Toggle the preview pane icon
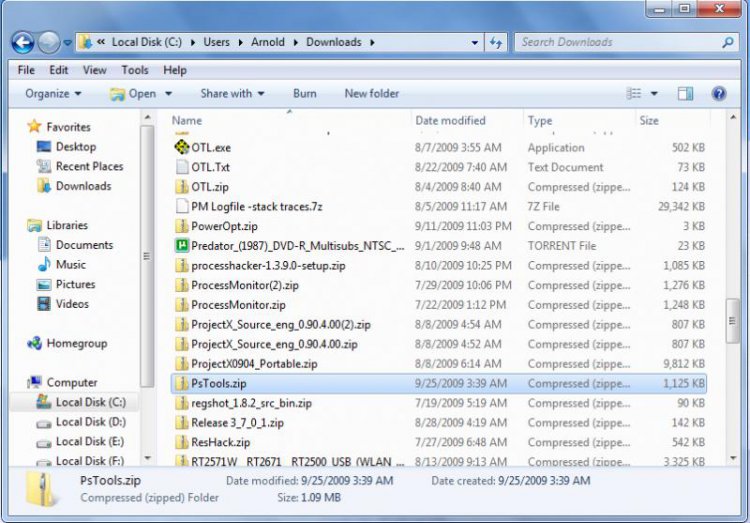Screen dimensions: 750x523 pos(685,94)
